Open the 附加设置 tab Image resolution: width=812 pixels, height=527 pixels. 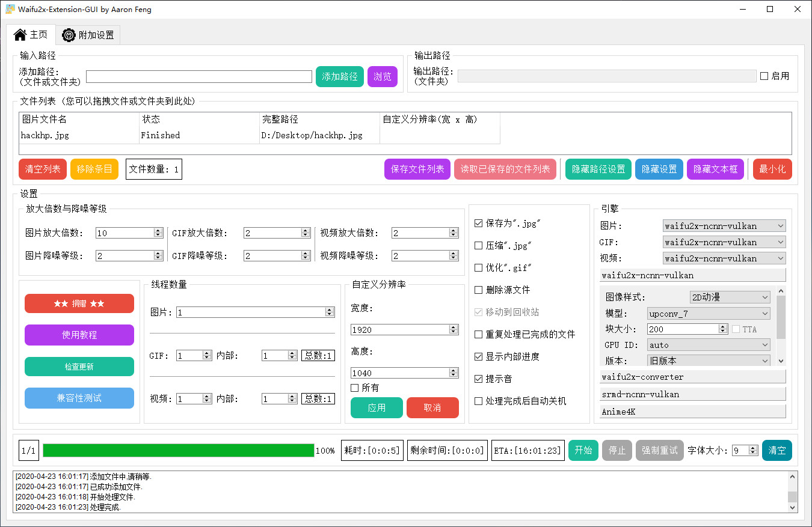(88, 35)
